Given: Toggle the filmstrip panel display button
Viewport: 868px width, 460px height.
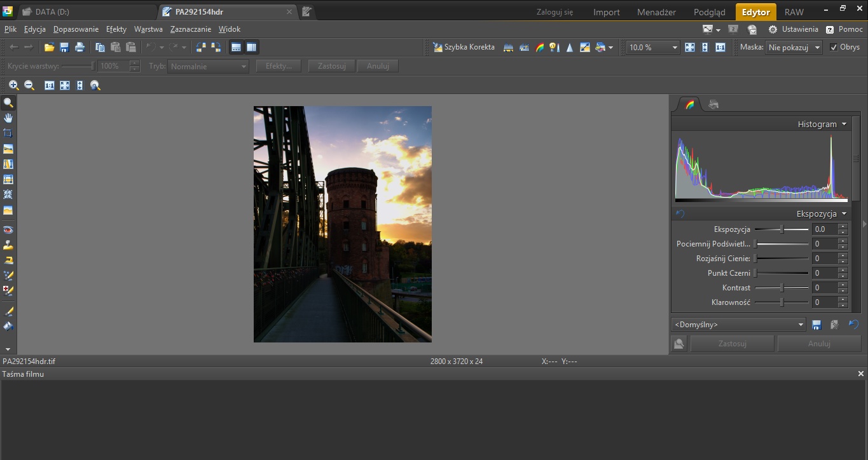Looking at the screenshot, I should (x=236, y=47).
